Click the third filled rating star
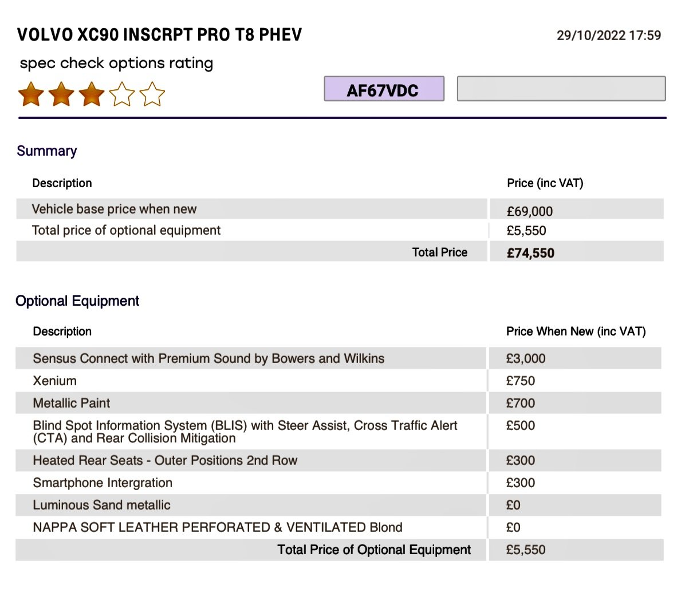This screenshot has width=685, height=616. coord(91,94)
